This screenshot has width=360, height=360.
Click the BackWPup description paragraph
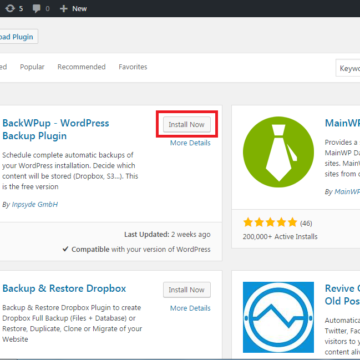pos(70,171)
